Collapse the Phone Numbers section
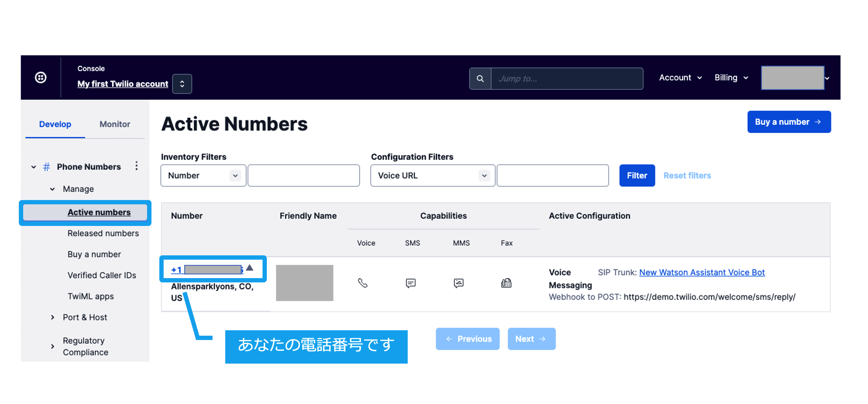Image resolution: width=868 pixels, height=404 pixels. 34,167
